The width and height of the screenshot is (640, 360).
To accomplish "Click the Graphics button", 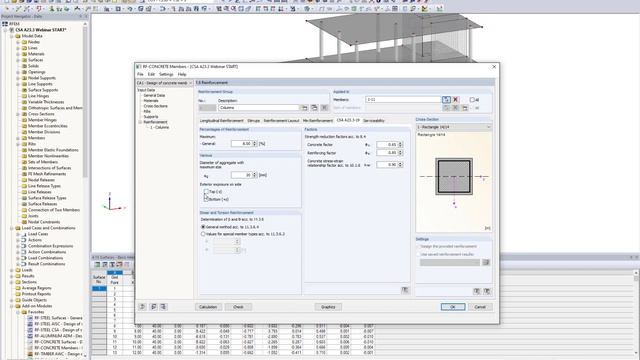I will pos(328,307).
